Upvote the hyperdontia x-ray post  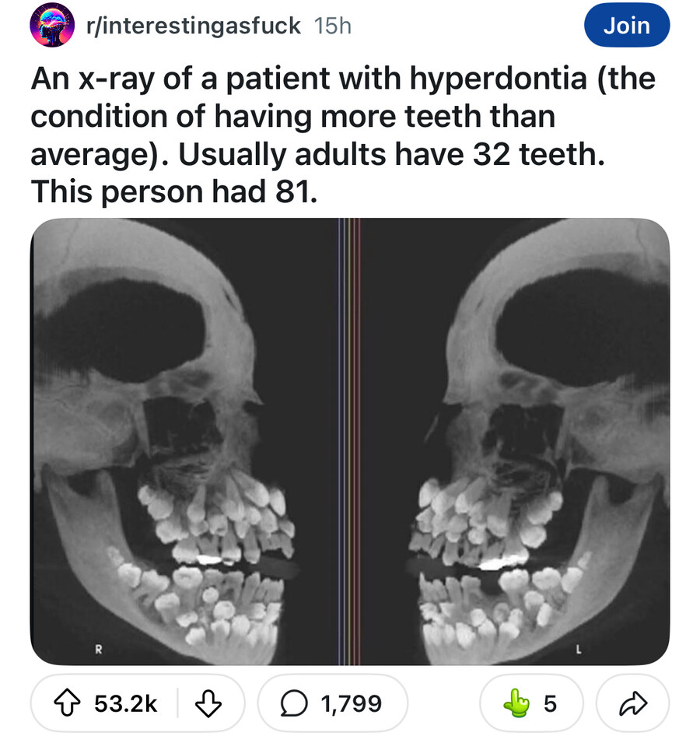(x=68, y=703)
